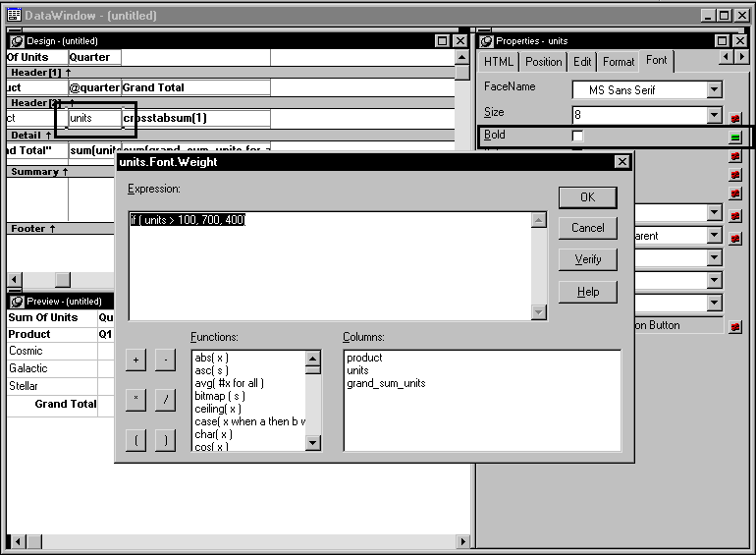756x555 pixels.
Task: Click Design view vertical scroll up arrow
Action: coord(461,57)
